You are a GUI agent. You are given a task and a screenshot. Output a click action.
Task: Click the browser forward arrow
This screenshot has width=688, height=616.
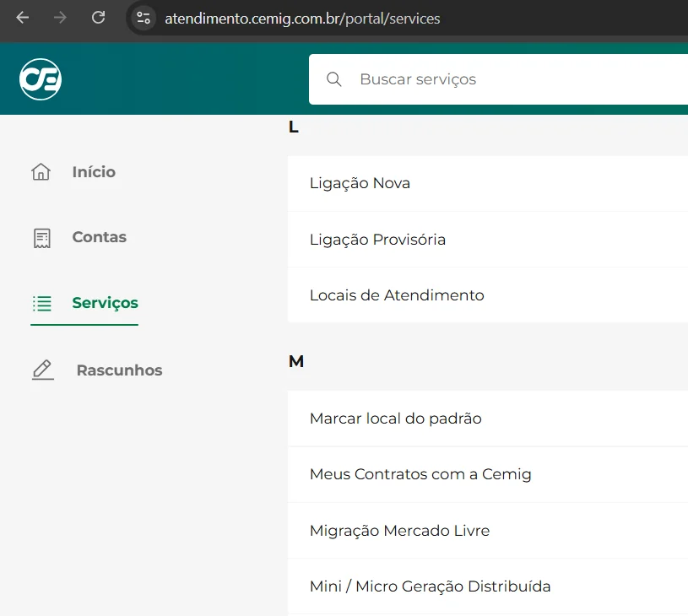[60, 18]
